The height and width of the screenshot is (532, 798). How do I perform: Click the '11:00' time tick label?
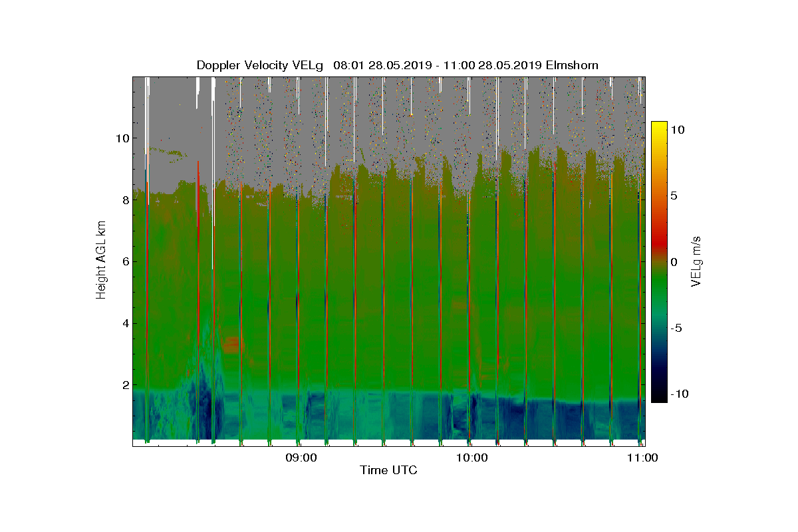643,458
